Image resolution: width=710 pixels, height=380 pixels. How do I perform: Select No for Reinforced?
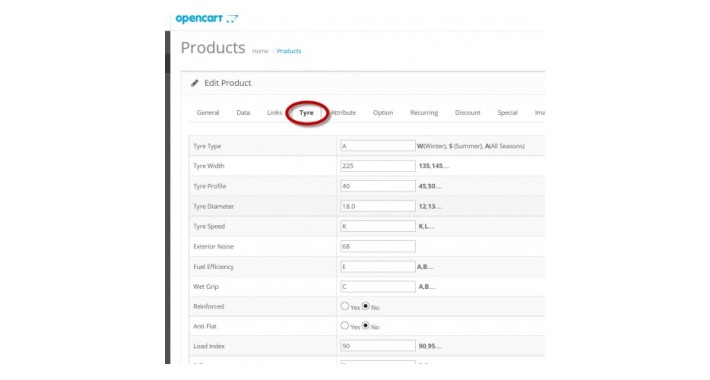[x=366, y=306]
